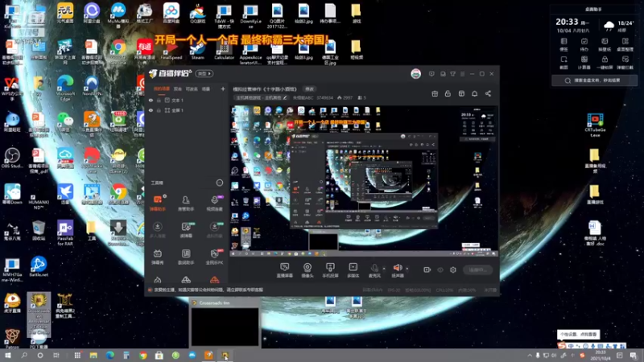Open the Windows Start menu
This screenshot has height=362, width=644.
[8, 356]
